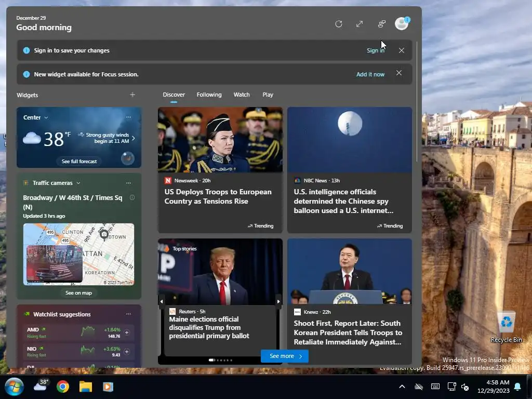Screen dimensions: 532x399
Task: Click the traffic camera preview image
Action: pos(54,264)
